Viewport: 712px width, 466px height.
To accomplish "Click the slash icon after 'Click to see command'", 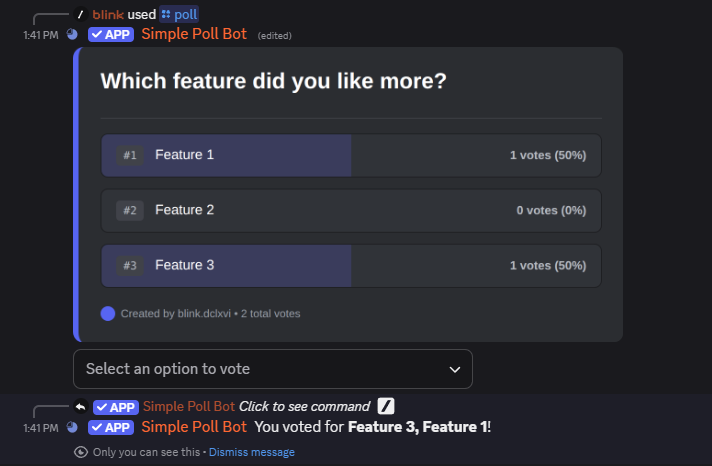I will coord(386,406).
